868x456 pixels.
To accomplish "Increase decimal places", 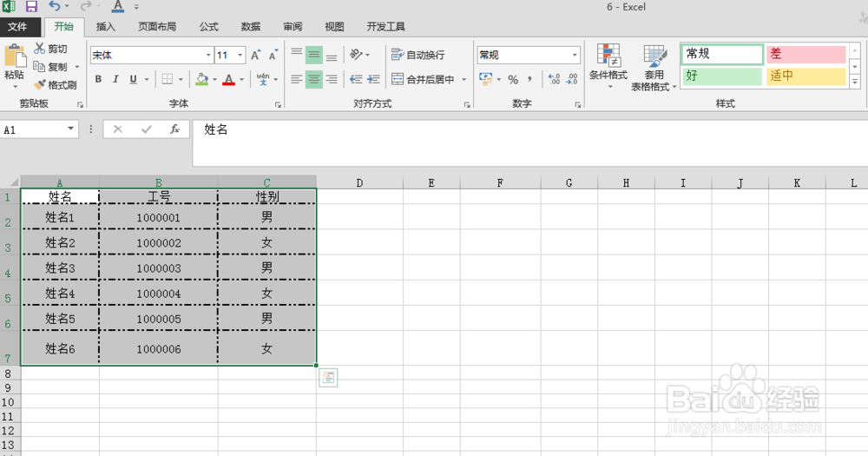I will (554, 79).
